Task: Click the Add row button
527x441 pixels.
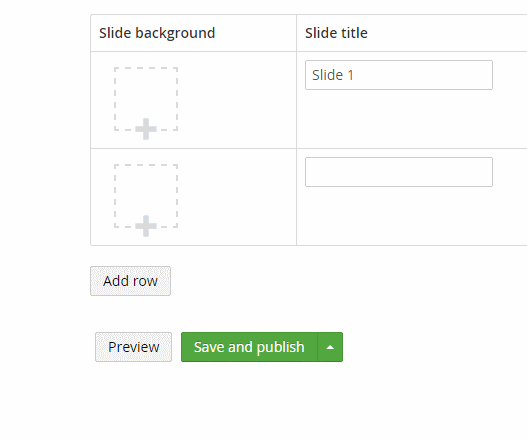Action: point(130,281)
